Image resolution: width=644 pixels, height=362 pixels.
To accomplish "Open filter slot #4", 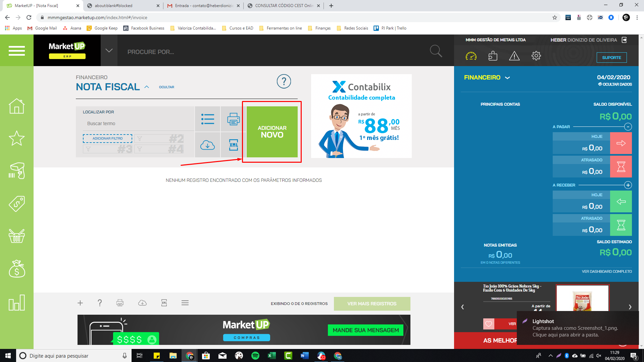I will pos(159,149).
